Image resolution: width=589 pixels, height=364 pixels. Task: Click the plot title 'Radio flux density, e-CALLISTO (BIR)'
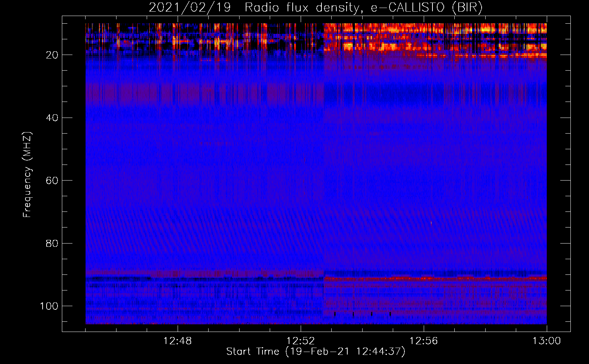[363, 8]
